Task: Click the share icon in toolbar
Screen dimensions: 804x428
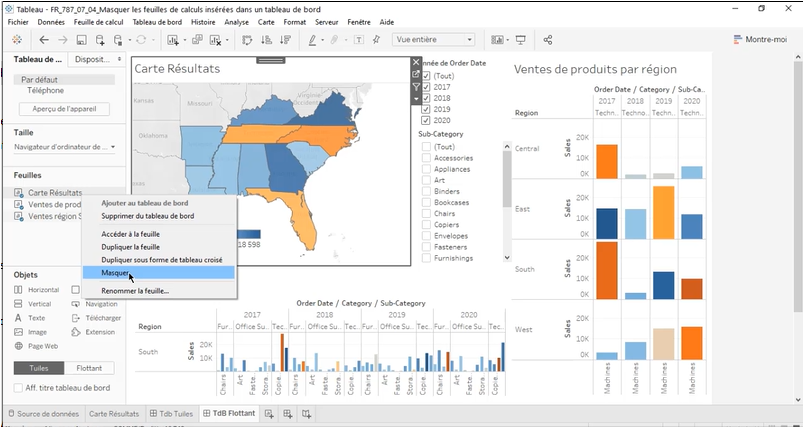Action: pos(548,40)
